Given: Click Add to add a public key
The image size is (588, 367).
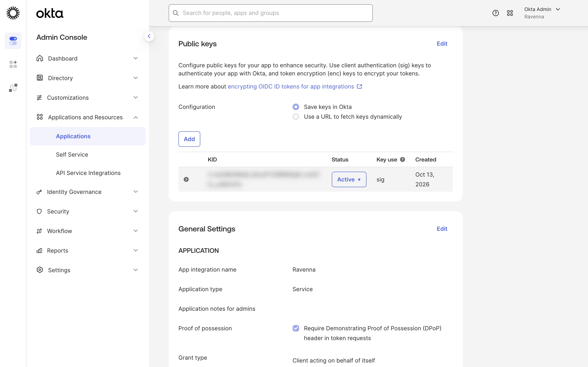Looking at the screenshot, I should (x=189, y=139).
